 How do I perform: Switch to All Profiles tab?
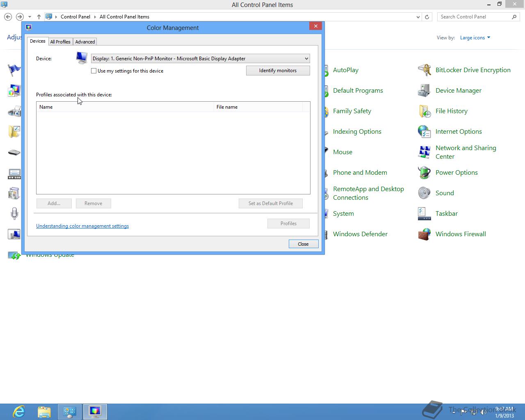click(x=60, y=42)
